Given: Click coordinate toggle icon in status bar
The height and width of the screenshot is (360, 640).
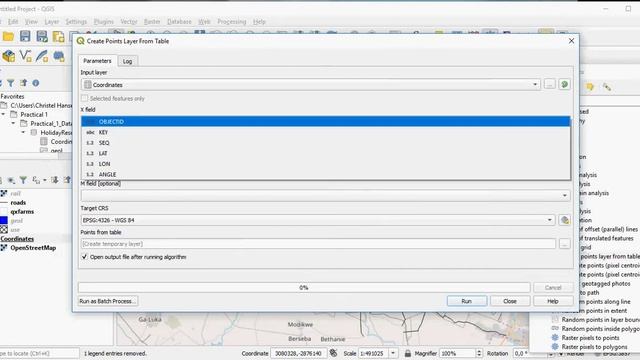Looking at the screenshot, I should [x=333, y=353].
